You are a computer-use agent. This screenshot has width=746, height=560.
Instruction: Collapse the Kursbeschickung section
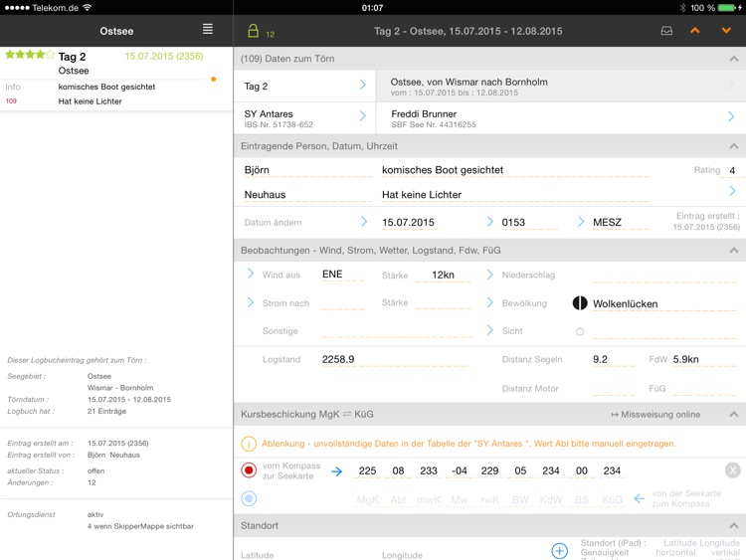pos(734,414)
